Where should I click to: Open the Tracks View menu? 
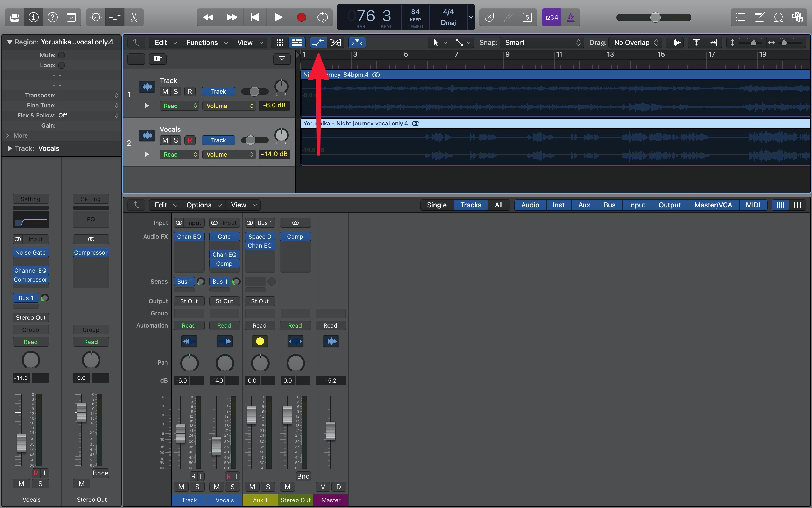(x=249, y=43)
